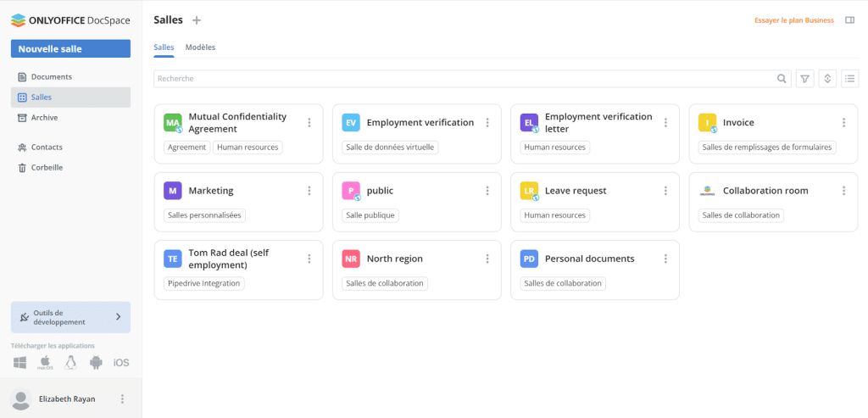Expand Outils de développement section

(118, 317)
